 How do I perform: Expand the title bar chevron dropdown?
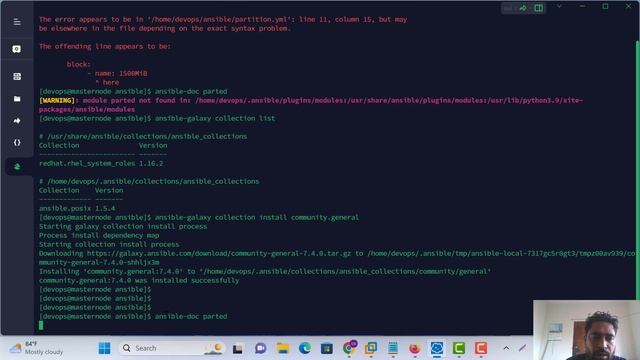click(559, 7)
